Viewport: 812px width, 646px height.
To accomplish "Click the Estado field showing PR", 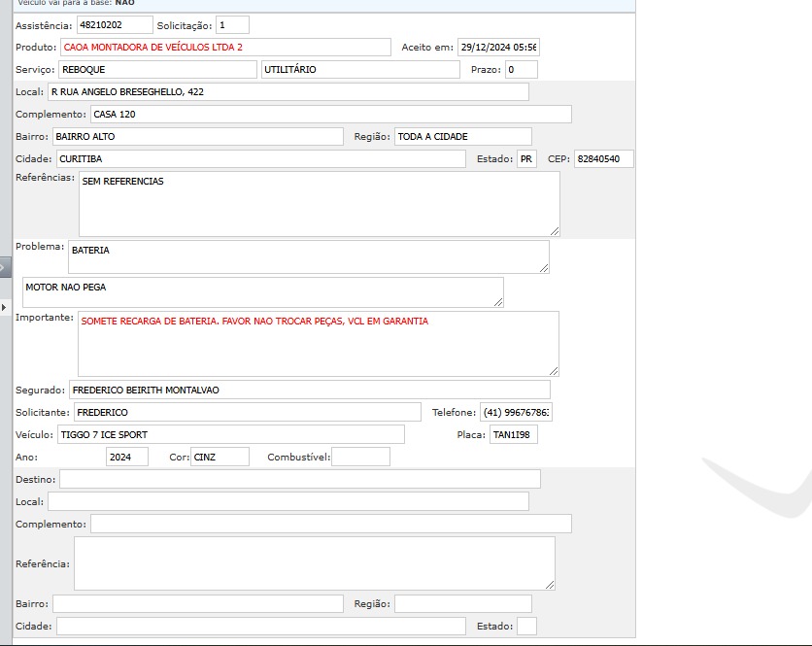I will pos(526,159).
